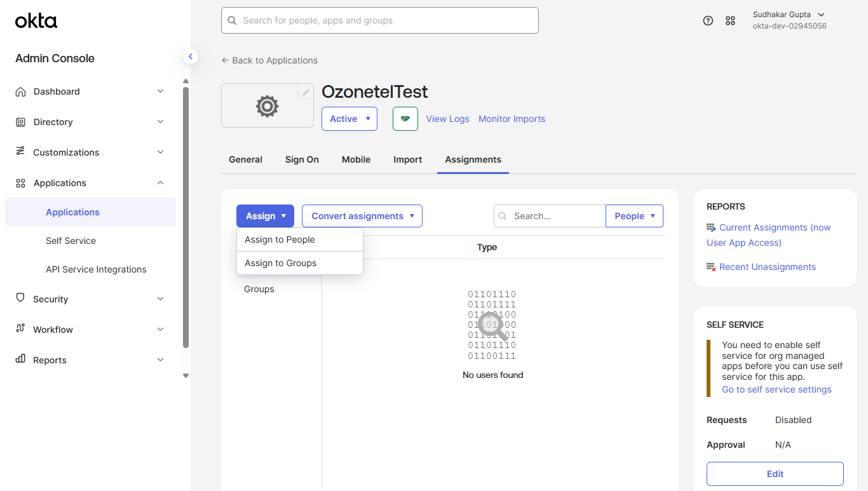Click the Customizations sliders icon

(20, 152)
